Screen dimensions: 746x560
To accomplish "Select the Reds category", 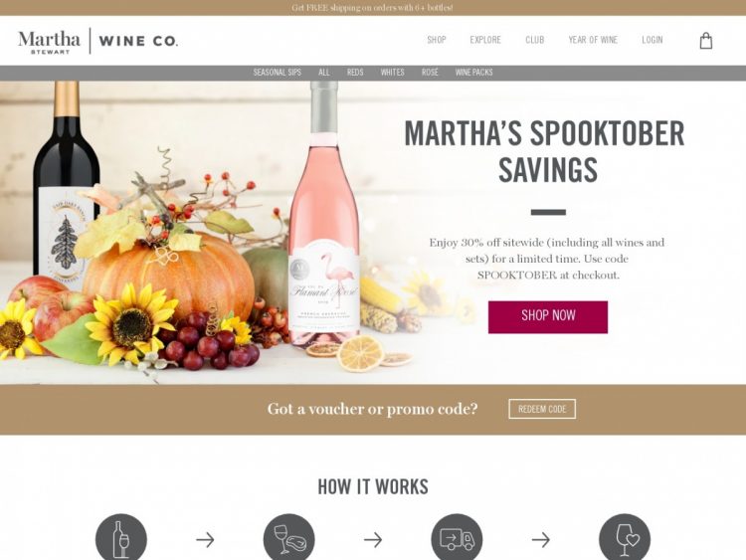I will [355, 73].
